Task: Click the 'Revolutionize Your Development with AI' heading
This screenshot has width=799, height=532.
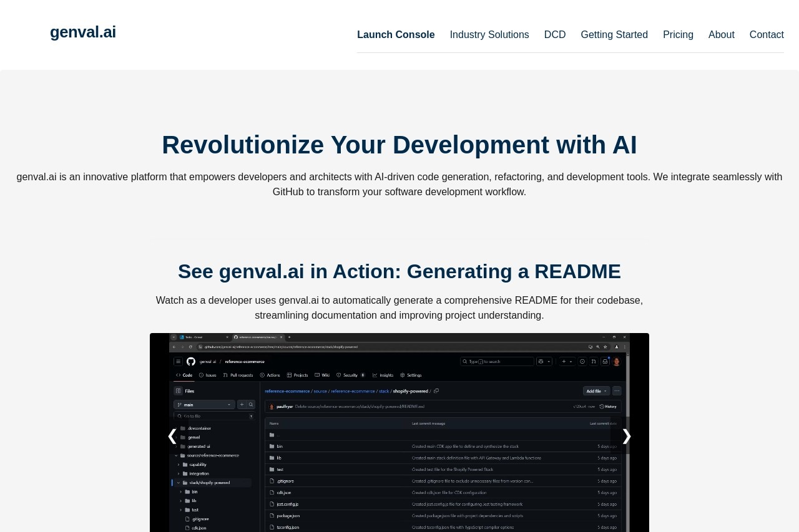Action: [399, 145]
